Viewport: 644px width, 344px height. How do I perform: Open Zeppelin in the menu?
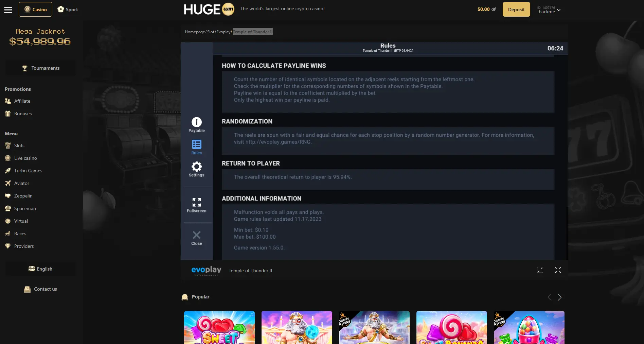click(x=23, y=196)
